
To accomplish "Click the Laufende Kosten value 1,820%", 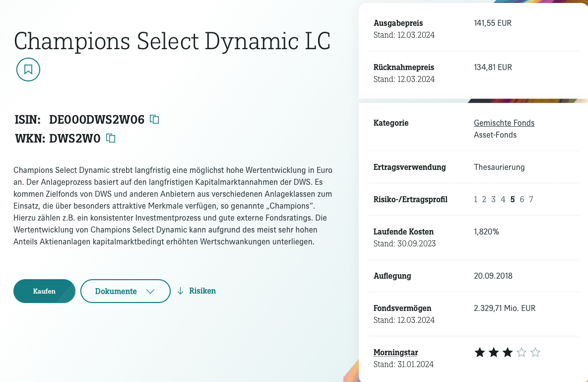I will click(x=486, y=231).
